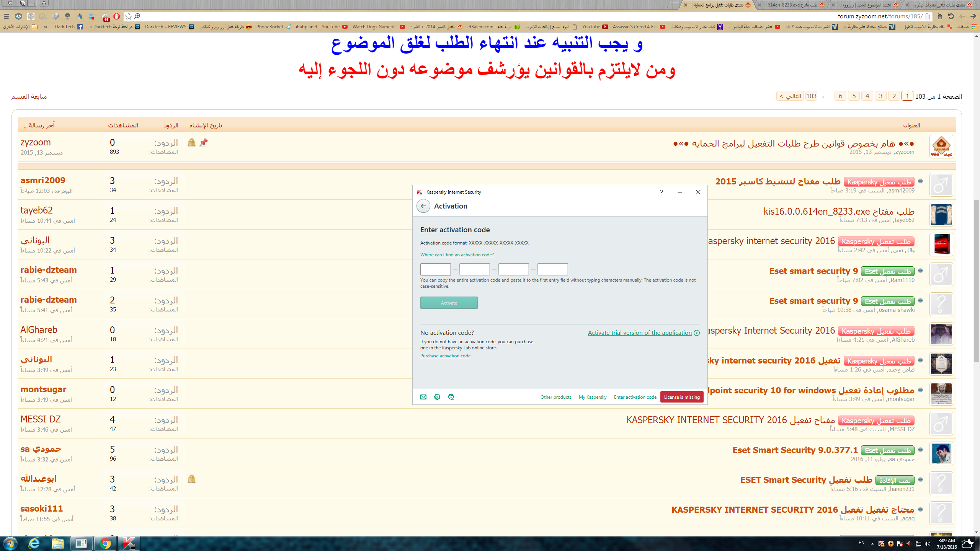Click the page vertical scrollbar thumb
This screenshot has height=551, width=980.
[x=976, y=280]
